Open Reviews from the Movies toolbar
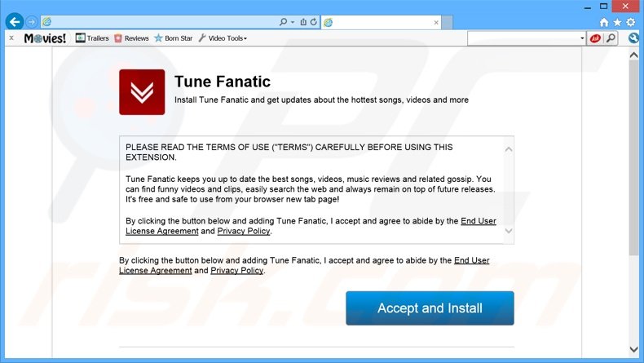The height and width of the screenshot is (363, 644). coord(131,38)
